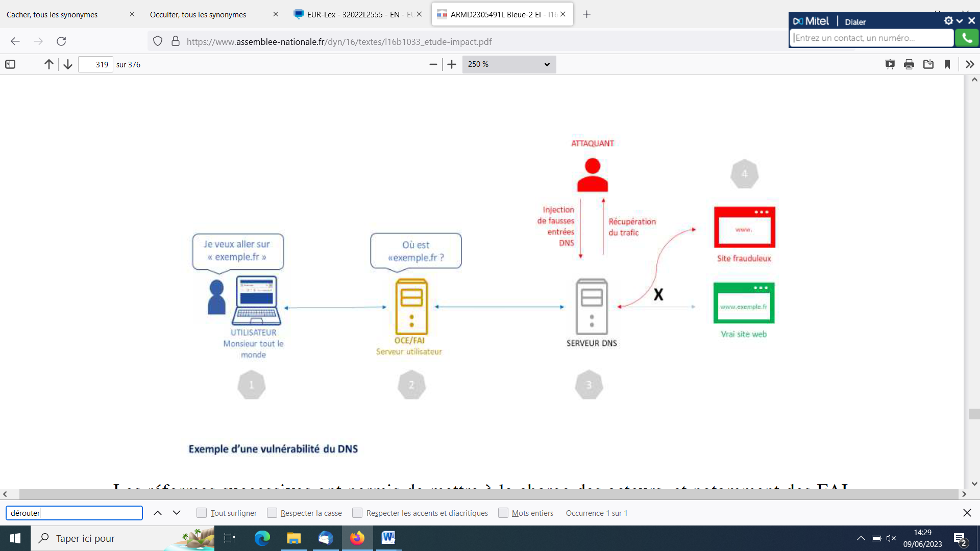Go to previous PDF page arrow
This screenshot has height=551, width=980.
pyautogui.click(x=48, y=64)
